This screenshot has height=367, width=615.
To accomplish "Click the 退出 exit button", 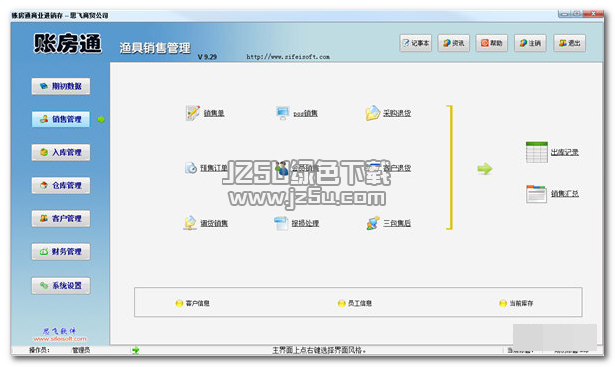I will coord(570,43).
